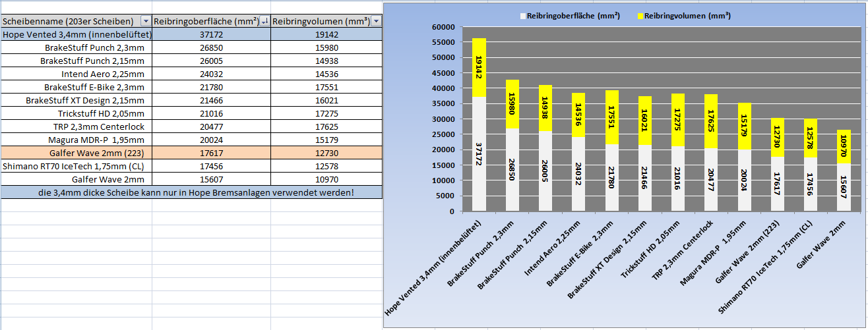The image size is (868, 330).
Task: Click the white chart bar segment labeled 15607
Action: click(844, 188)
